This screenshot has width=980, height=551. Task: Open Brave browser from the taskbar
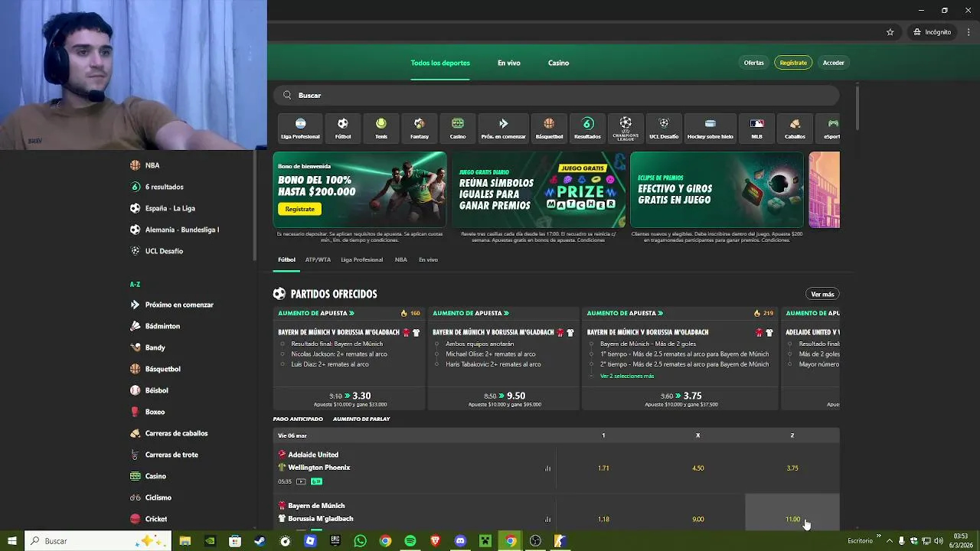435,541
